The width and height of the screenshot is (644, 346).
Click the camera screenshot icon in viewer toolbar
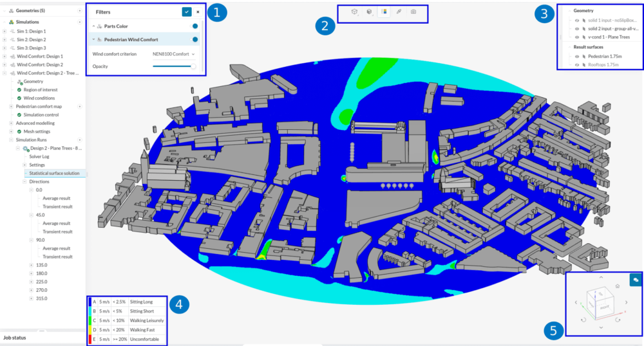coord(413,12)
